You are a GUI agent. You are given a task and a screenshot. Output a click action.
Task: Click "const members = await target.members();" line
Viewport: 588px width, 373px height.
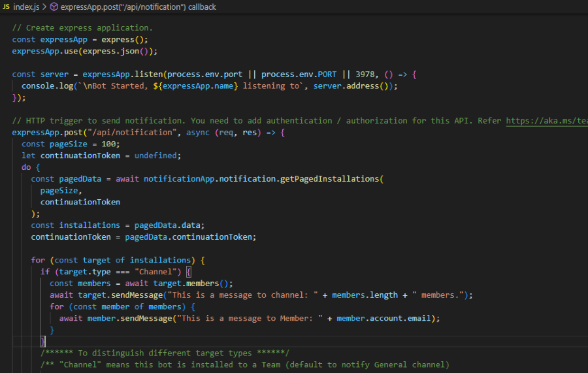(141, 284)
